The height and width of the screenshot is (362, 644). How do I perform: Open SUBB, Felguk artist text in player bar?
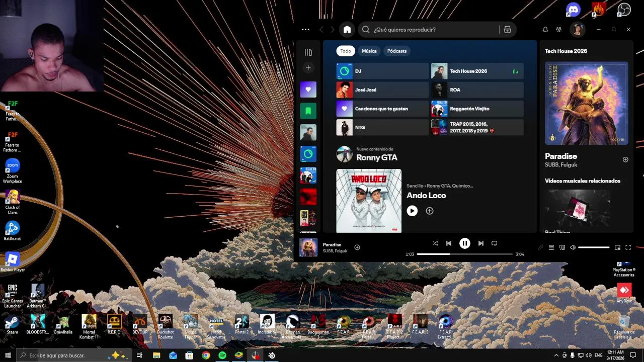pyautogui.click(x=335, y=251)
